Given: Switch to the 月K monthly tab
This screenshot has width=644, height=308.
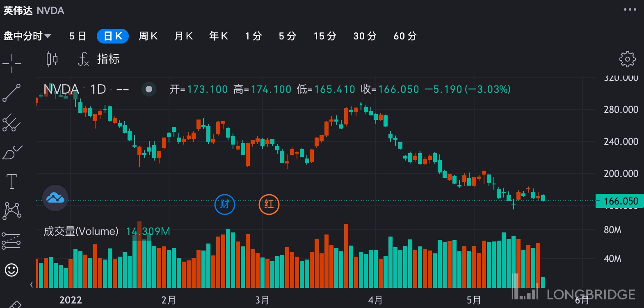Looking at the screenshot, I should pyautogui.click(x=183, y=36).
